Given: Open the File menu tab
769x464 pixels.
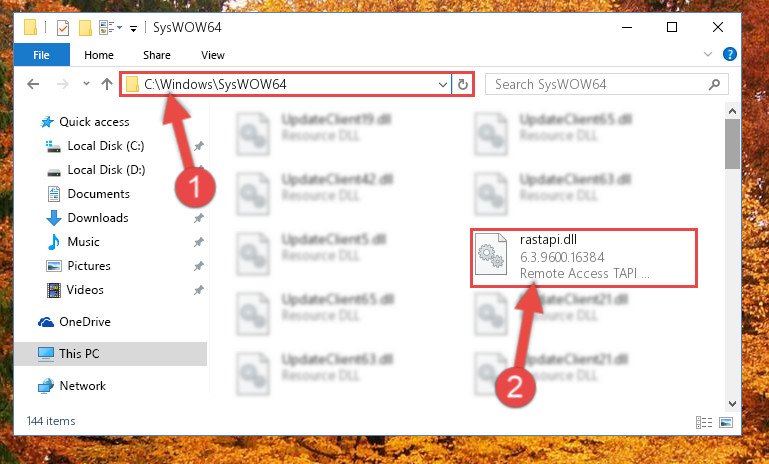Looking at the screenshot, I should point(41,55).
